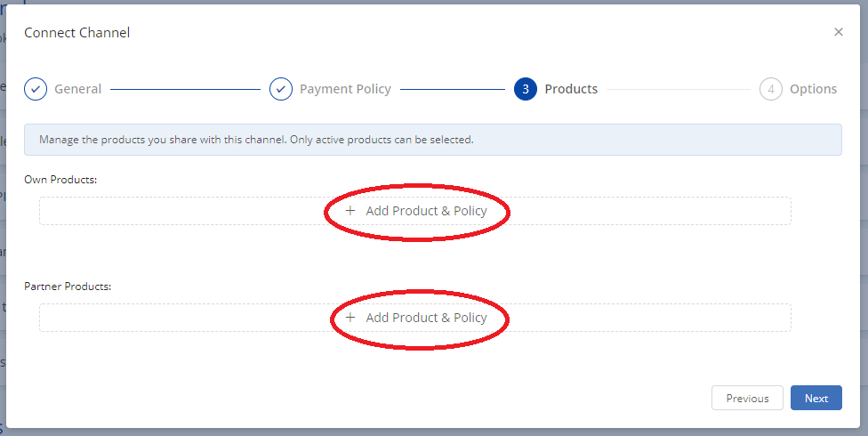Switch to the Payment Policy step label
The width and height of the screenshot is (868, 436).
pyautogui.click(x=345, y=89)
